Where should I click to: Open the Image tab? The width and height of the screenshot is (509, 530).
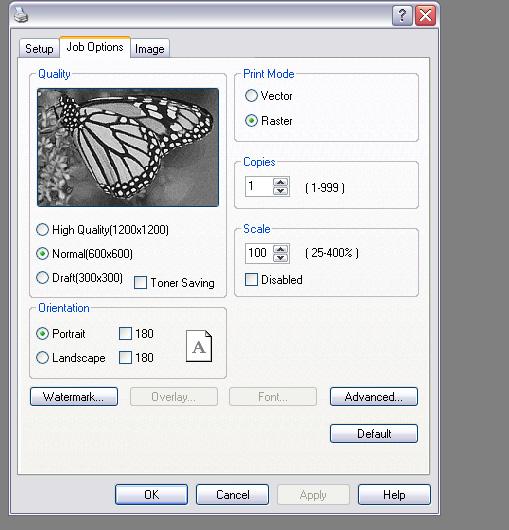[x=149, y=49]
